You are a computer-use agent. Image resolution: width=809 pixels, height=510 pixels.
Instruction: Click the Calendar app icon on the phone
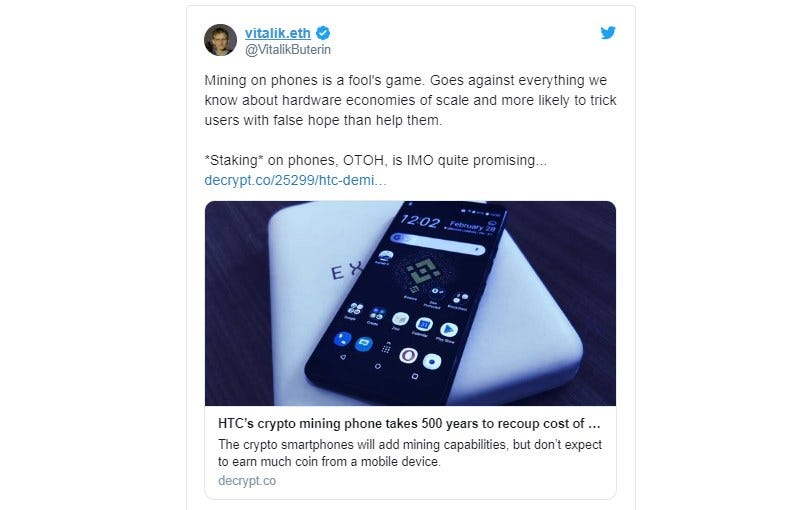click(x=424, y=324)
